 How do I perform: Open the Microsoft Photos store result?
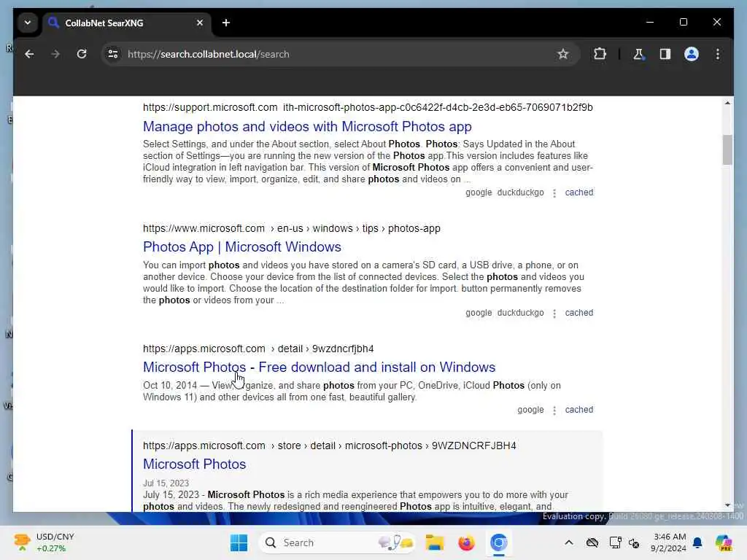[x=194, y=464]
